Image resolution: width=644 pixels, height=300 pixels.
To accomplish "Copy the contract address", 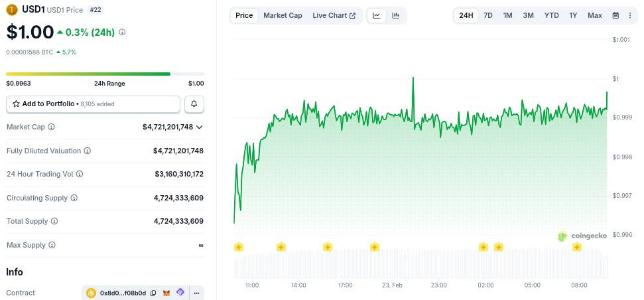I will tap(153, 293).
